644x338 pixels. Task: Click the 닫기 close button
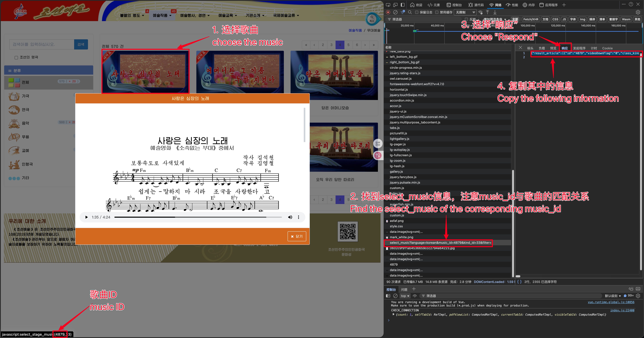coord(297,236)
